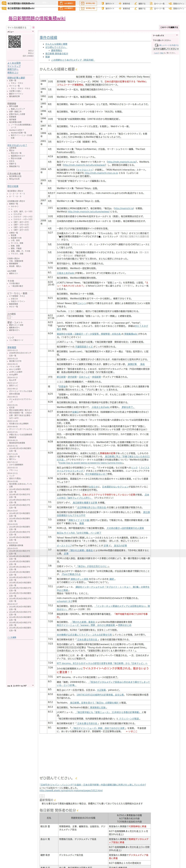Open サイトマップ in the sidebar menu
The image size is (186, 868).
14,66
